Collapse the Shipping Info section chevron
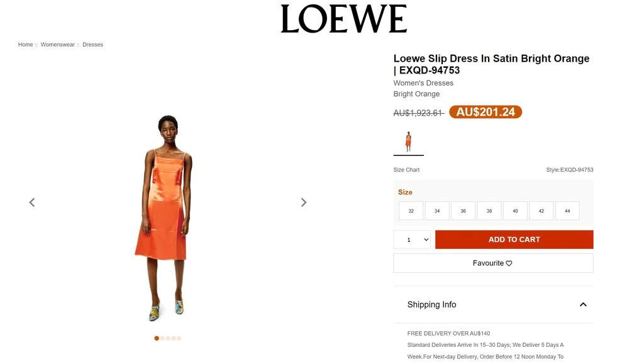The height and width of the screenshot is (362, 644). (x=583, y=305)
